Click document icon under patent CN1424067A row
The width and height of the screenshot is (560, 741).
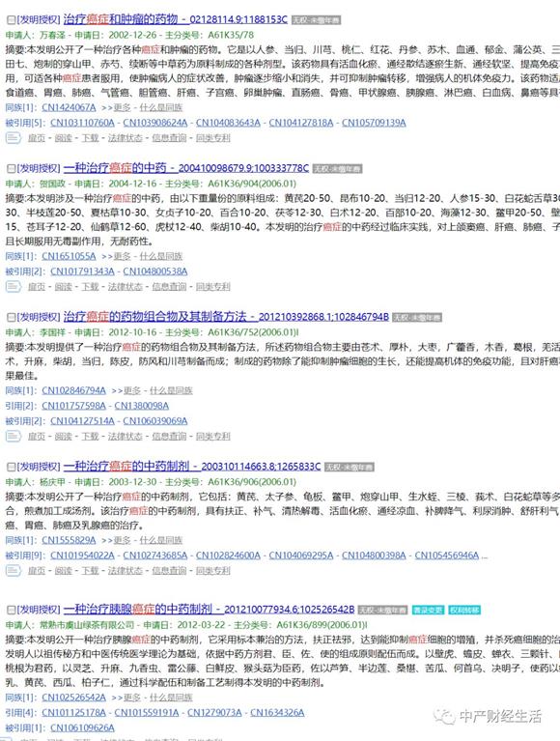pos(13,138)
